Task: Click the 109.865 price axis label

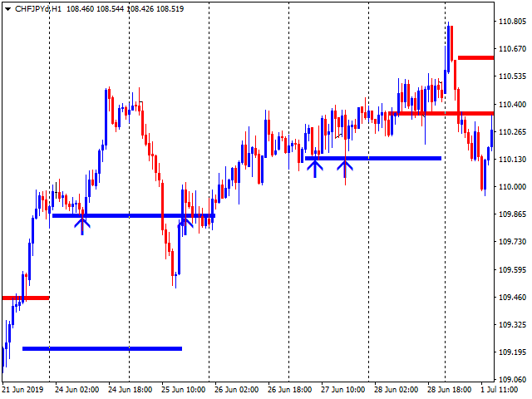Action: pyautogui.click(x=512, y=214)
